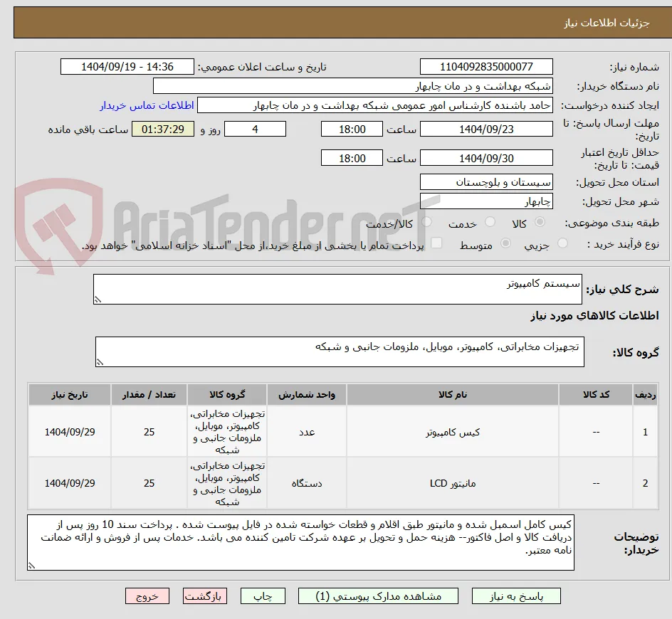Click the response deadline hour 18:00 field
The height and width of the screenshot is (619, 672).
tap(352, 129)
